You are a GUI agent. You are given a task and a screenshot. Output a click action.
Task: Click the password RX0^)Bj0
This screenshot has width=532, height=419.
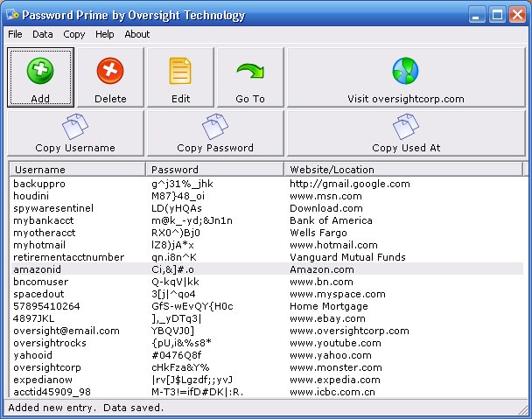tap(176, 233)
